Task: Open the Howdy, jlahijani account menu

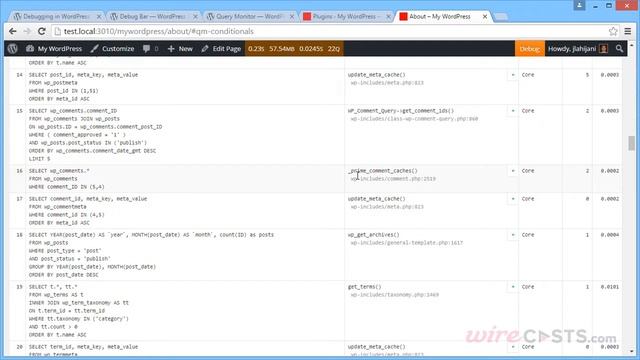Action: (x=578, y=49)
